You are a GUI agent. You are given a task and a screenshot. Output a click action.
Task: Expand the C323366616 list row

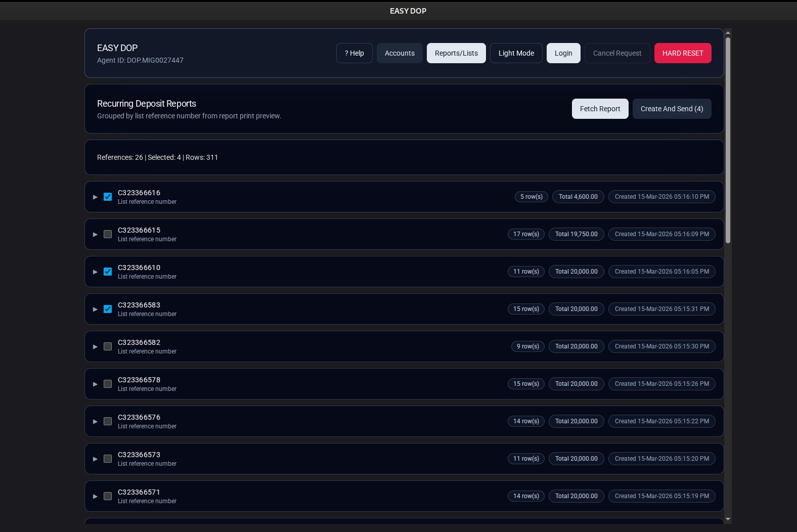pos(95,197)
